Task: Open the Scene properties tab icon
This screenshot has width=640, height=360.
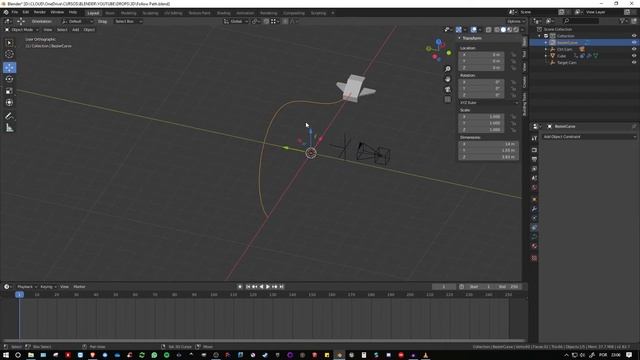Action: point(534,178)
